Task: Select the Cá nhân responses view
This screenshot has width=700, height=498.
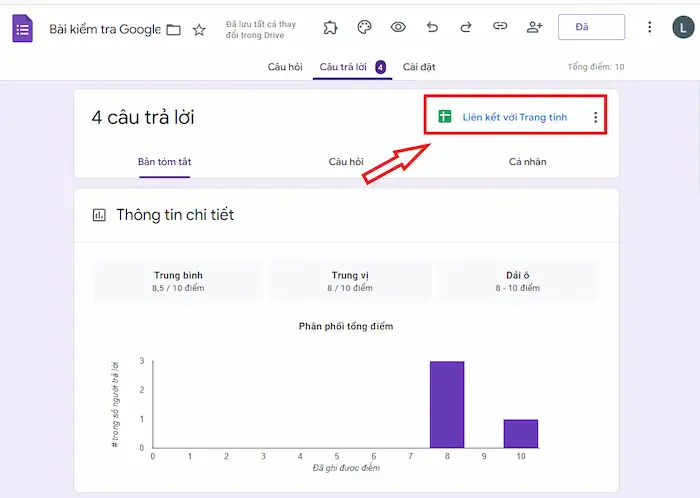Action: point(527,161)
